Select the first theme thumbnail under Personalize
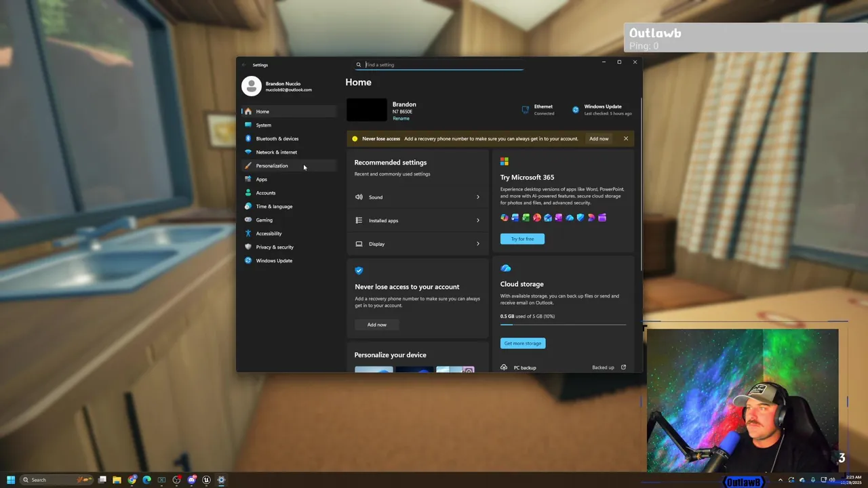 (374, 369)
